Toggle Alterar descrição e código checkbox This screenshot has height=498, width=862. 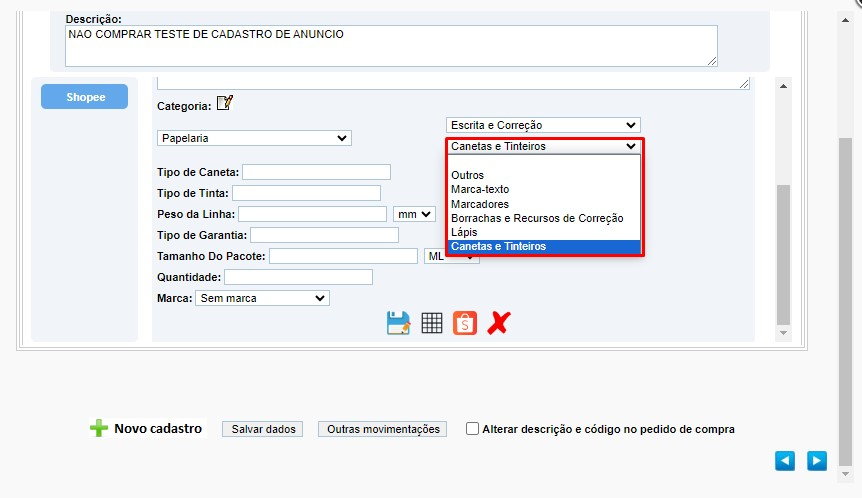(472, 429)
